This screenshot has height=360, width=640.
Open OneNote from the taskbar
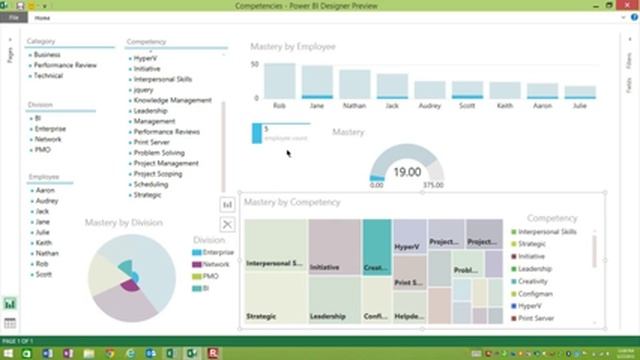click(x=68, y=353)
